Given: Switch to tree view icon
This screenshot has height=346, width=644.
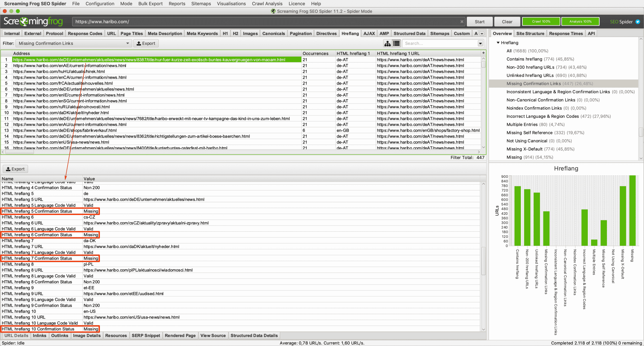Looking at the screenshot, I should pos(387,44).
